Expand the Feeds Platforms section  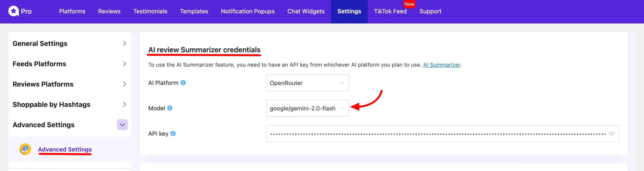point(124,64)
